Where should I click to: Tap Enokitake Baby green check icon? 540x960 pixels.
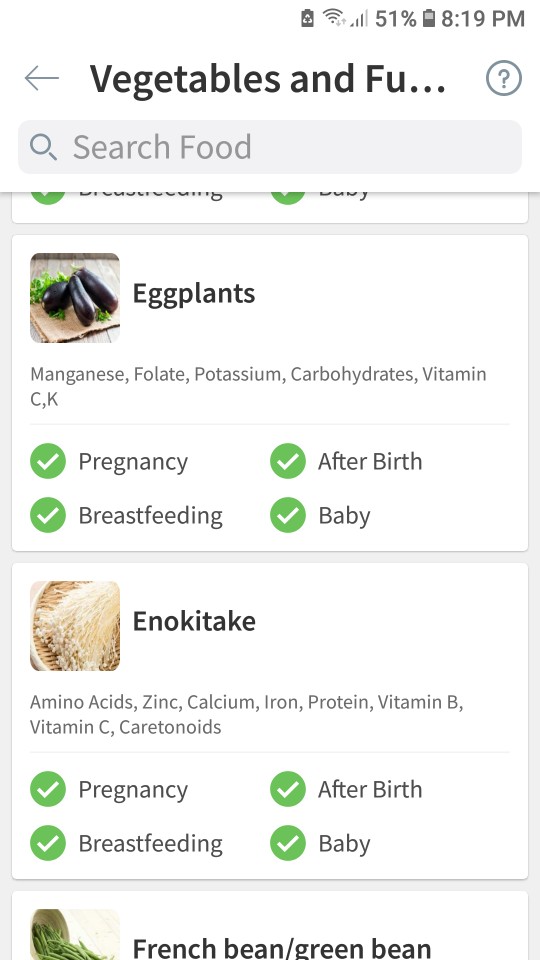(x=288, y=843)
